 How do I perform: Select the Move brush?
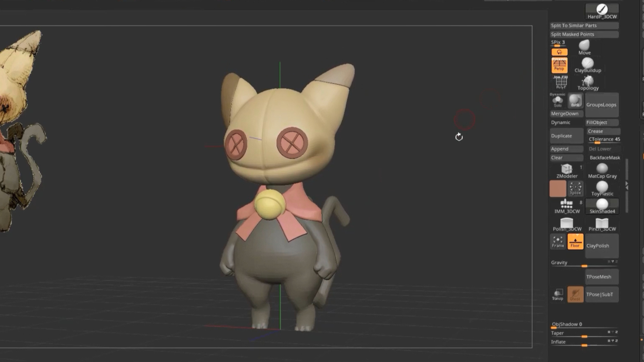[x=584, y=47]
